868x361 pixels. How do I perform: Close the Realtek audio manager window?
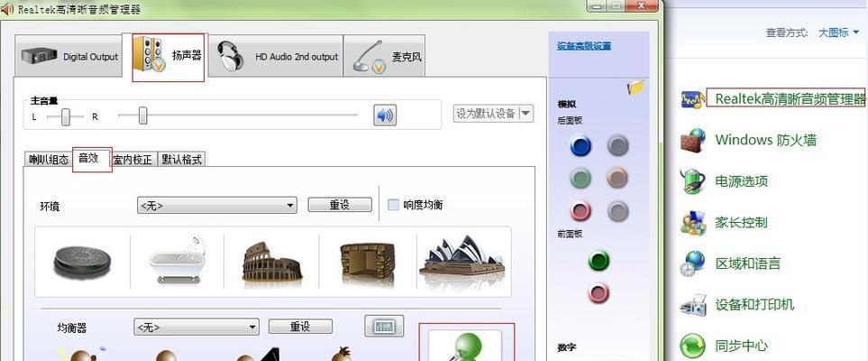click(643, 5)
